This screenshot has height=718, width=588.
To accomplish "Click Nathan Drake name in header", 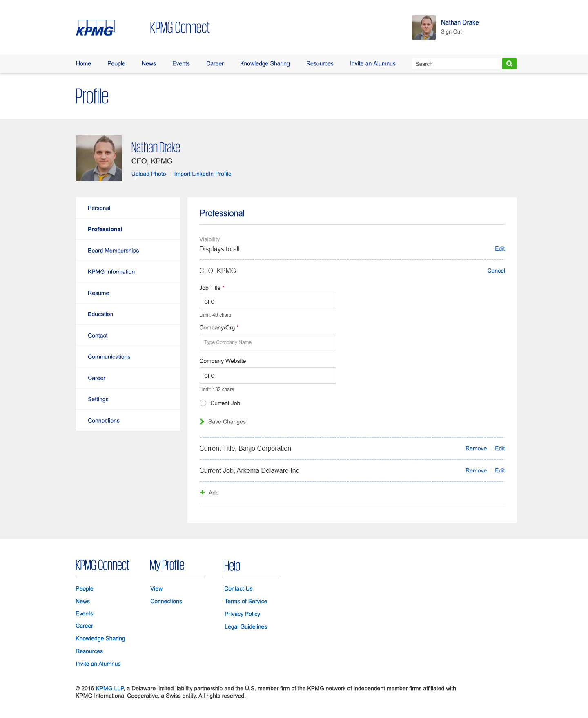I will (460, 22).
